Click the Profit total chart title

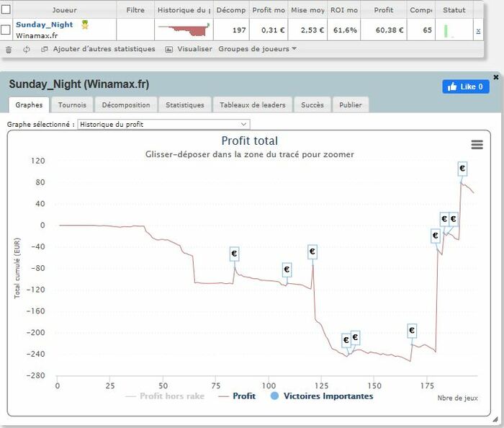coord(249,141)
